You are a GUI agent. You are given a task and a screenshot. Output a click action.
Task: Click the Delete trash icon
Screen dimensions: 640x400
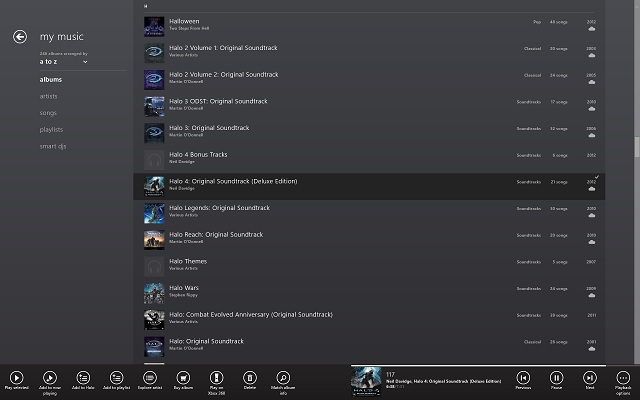(x=250, y=378)
